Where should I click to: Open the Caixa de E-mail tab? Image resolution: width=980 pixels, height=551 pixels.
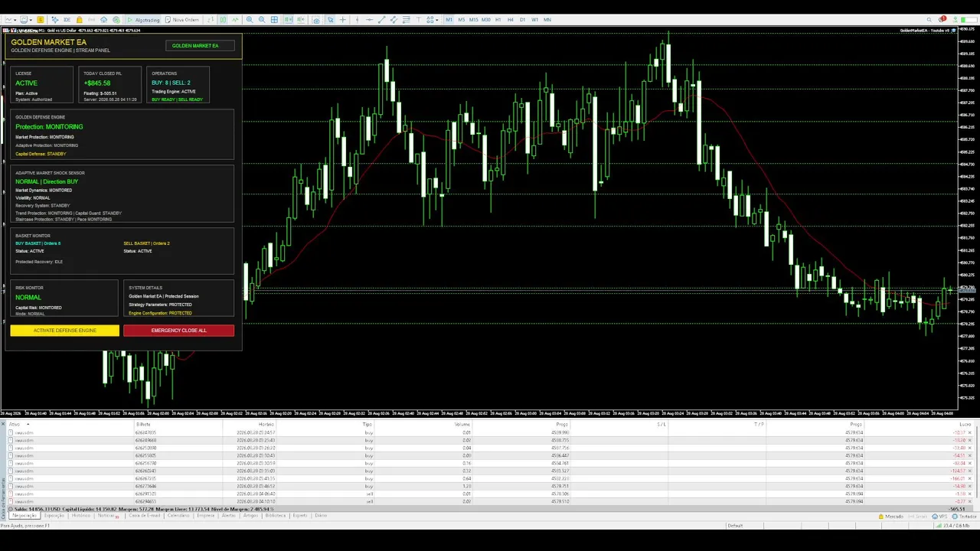[x=144, y=515]
